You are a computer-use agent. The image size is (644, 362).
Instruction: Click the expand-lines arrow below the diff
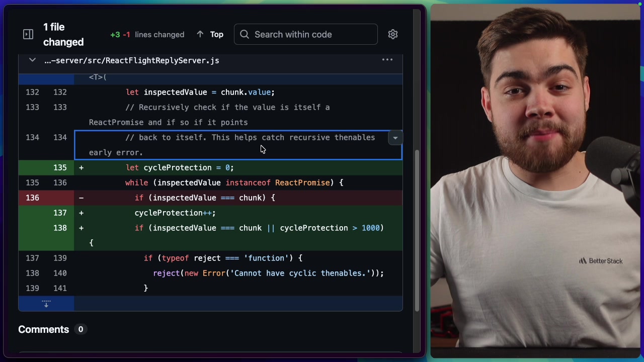46,303
